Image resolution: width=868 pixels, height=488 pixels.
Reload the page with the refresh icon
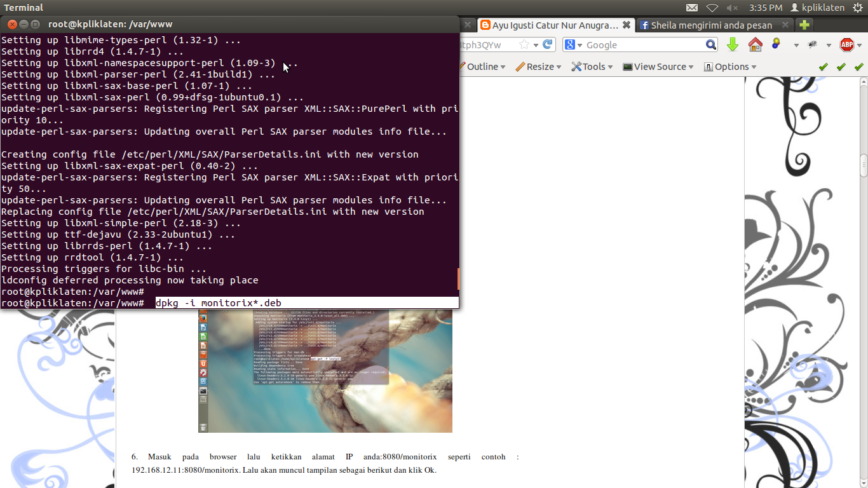(548, 45)
